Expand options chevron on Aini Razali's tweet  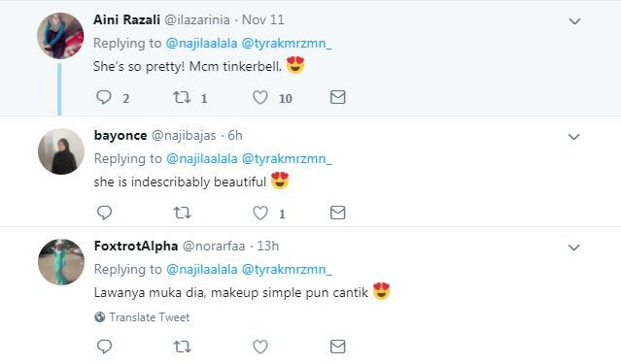point(574,21)
